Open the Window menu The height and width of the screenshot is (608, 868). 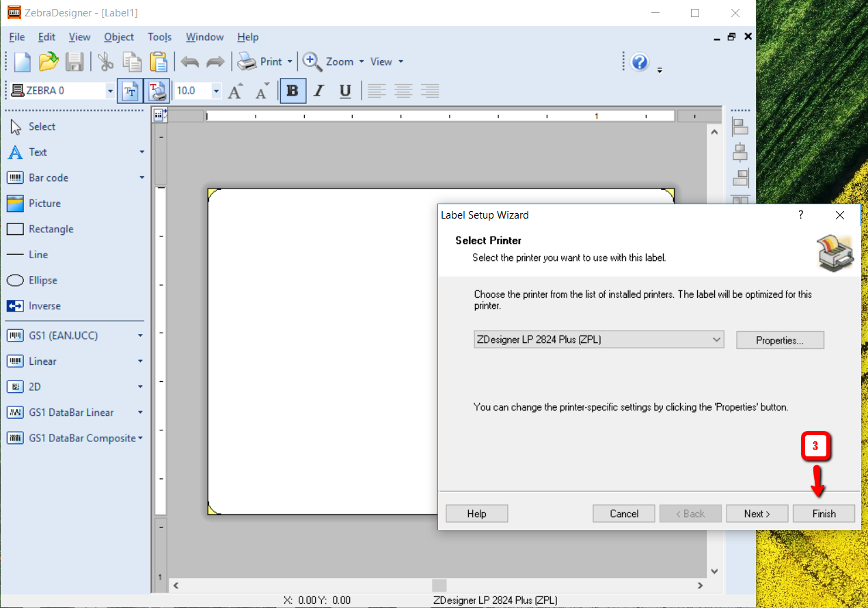(204, 37)
